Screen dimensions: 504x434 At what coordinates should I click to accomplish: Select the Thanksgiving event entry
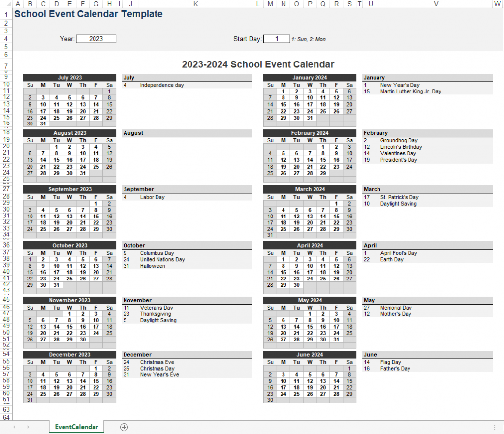coord(156,314)
